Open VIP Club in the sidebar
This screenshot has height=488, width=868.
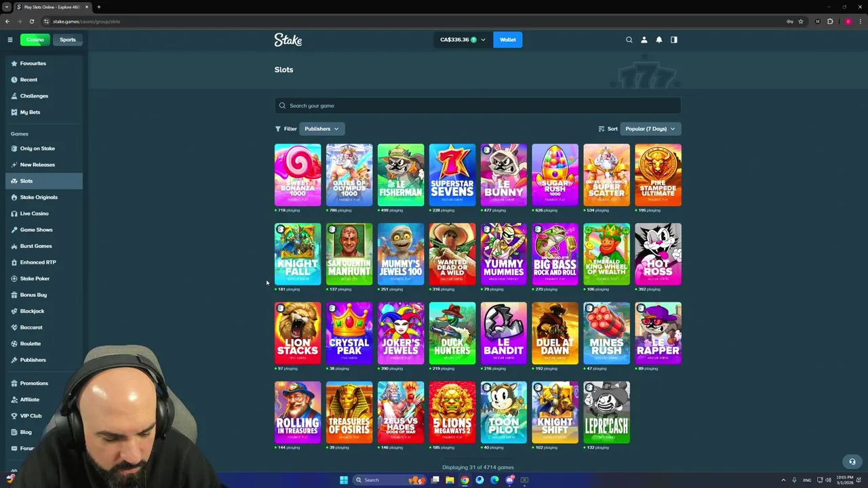[44, 415]
